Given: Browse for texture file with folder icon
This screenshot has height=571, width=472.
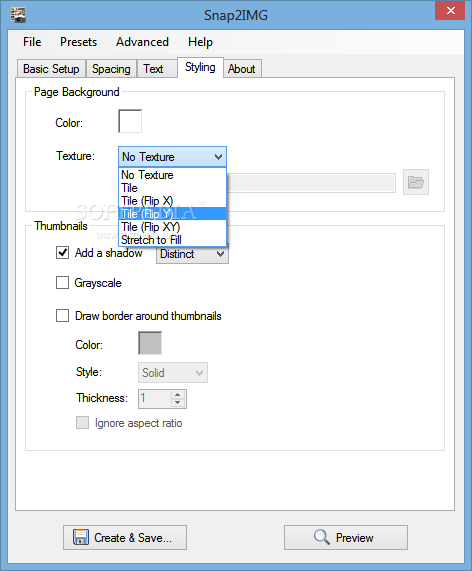Looking at the screenshot, I should [x=416, y=182].
